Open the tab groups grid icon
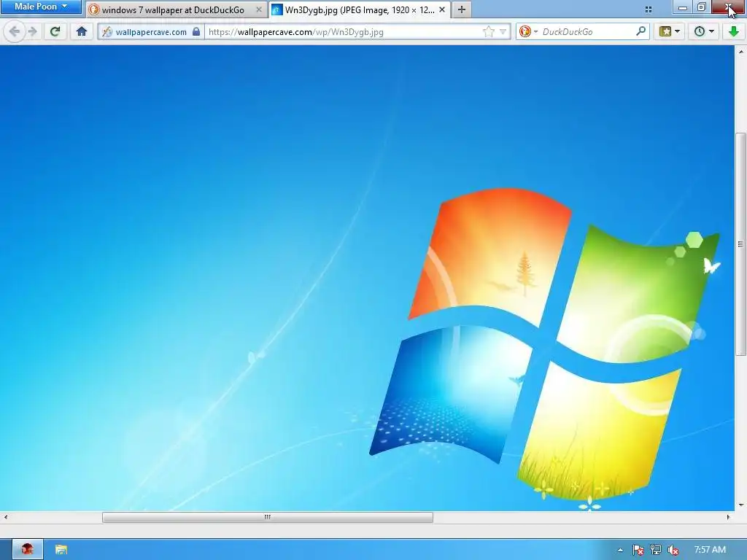The height and width of the screenshot is (560, 747). coord(649,9)
